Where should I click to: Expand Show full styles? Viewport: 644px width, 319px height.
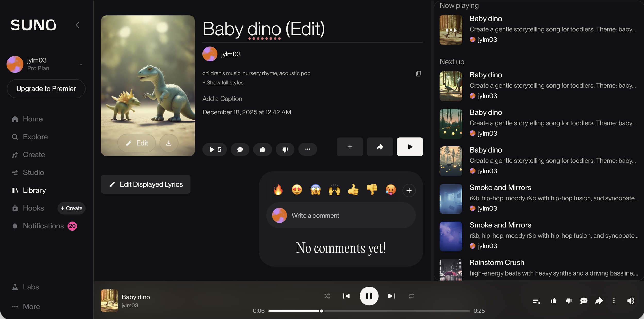click(225, 83)
